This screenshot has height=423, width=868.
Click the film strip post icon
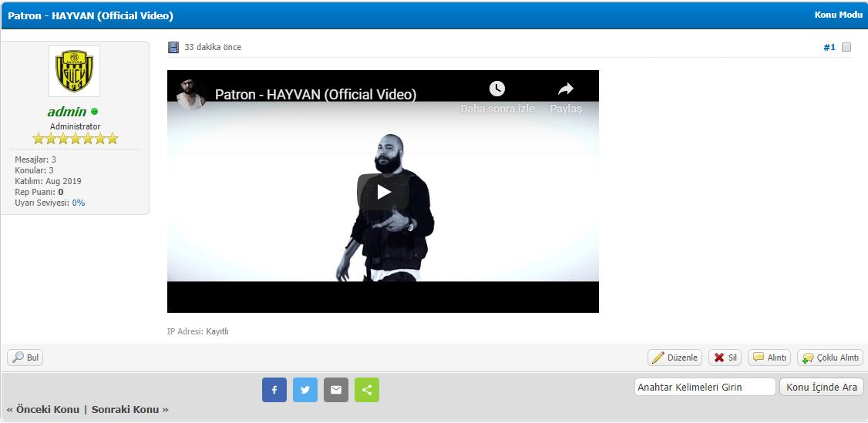173,47
